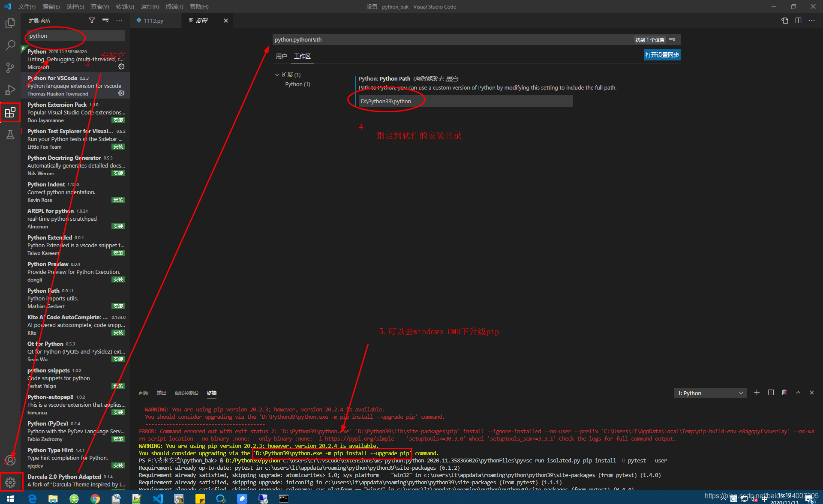Click the filter extensions funnel icon
823x504 pixels.
click(x=92, y=20)
